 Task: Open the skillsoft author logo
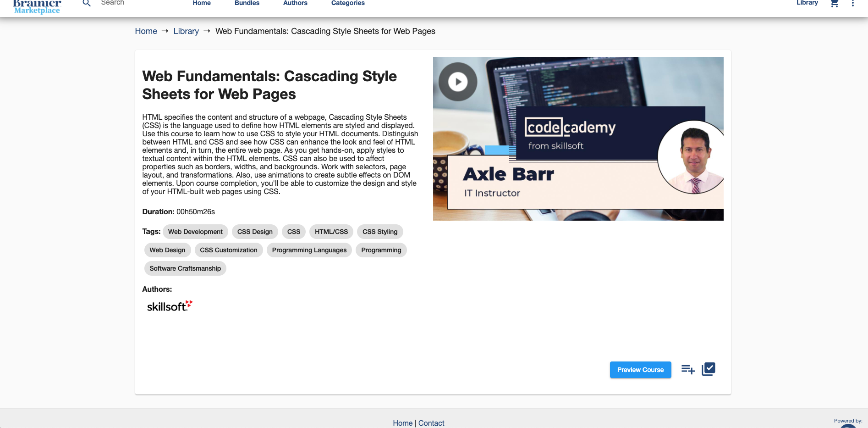pos(170,306)
